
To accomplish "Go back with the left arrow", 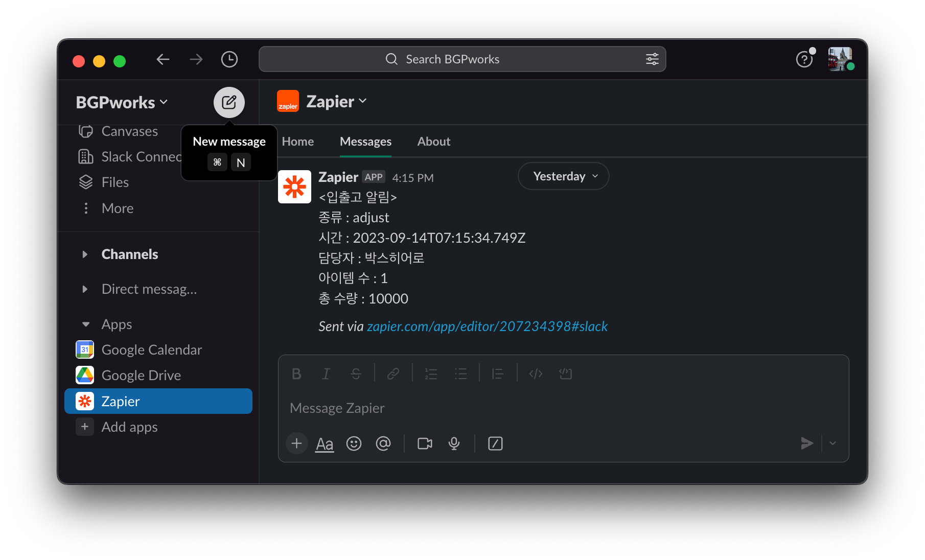I will (163, 59).
